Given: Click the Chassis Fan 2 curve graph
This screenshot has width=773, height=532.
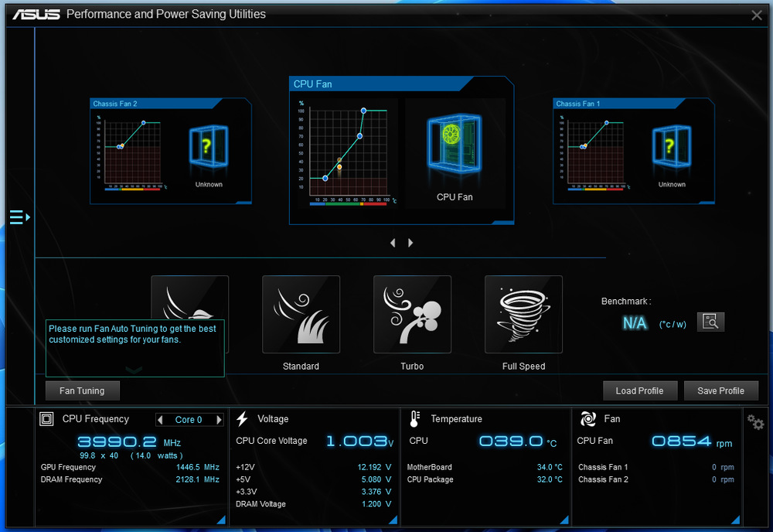Looking at the screenshot, I should pyautogui.click(x=131, y=152).
